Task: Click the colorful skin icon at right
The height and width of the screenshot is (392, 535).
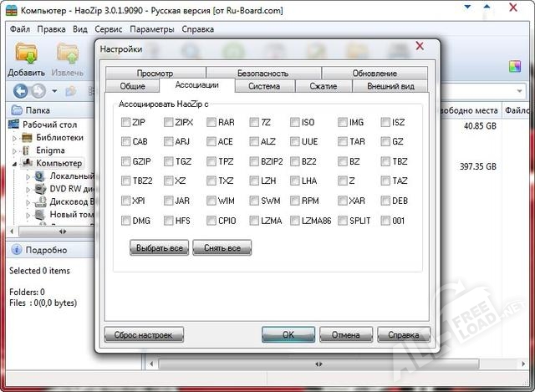Action: click(x=516, y=66)
